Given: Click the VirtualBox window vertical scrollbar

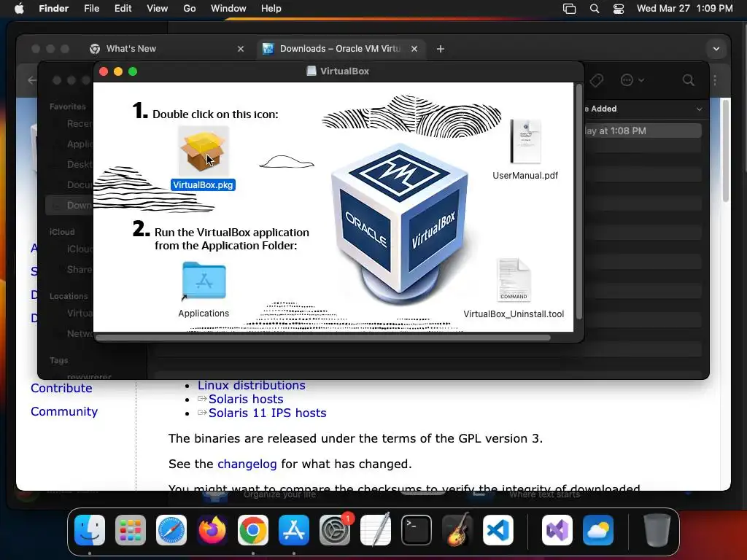Looking at the screenshot, I should coord(578,201).
